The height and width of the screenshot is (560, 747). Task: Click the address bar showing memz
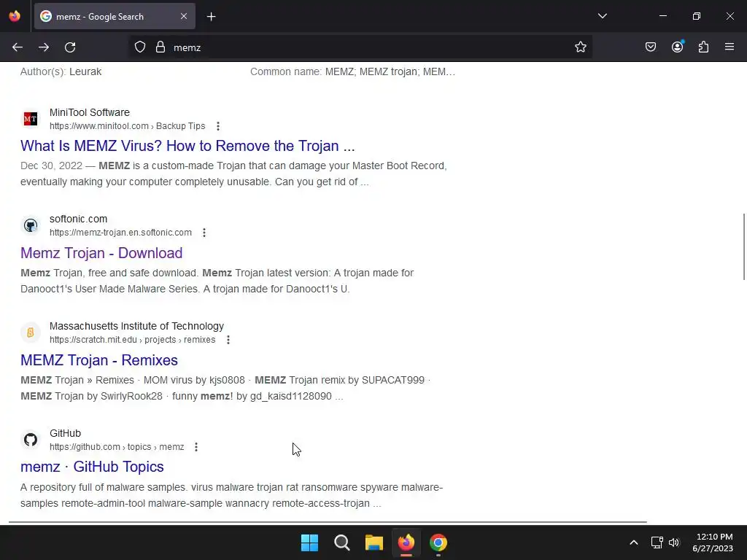[x=360, y=47]
